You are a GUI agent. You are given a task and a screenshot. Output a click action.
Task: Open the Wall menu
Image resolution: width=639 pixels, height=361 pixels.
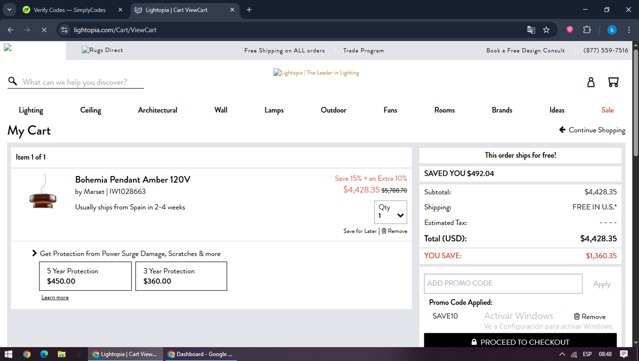221,110
